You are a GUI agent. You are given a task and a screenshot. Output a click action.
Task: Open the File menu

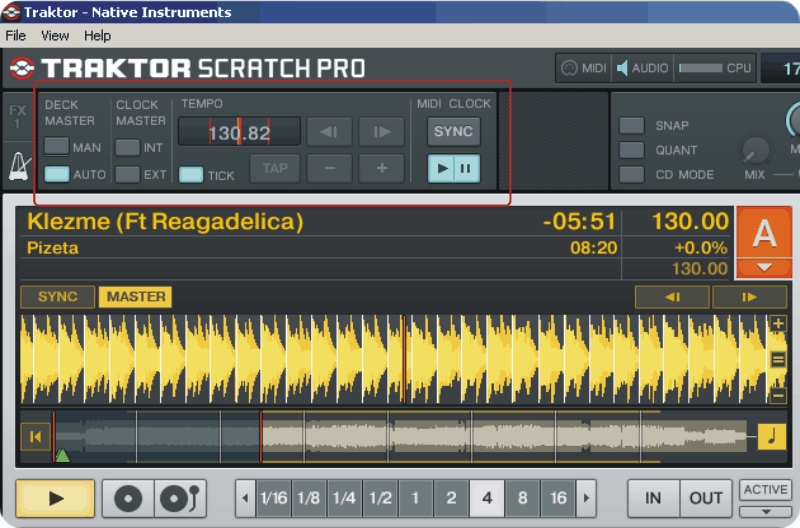[16, 35]
